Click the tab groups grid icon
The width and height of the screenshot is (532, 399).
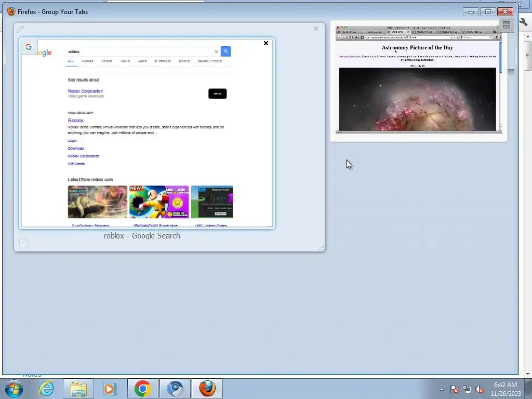tap(507, 25)
